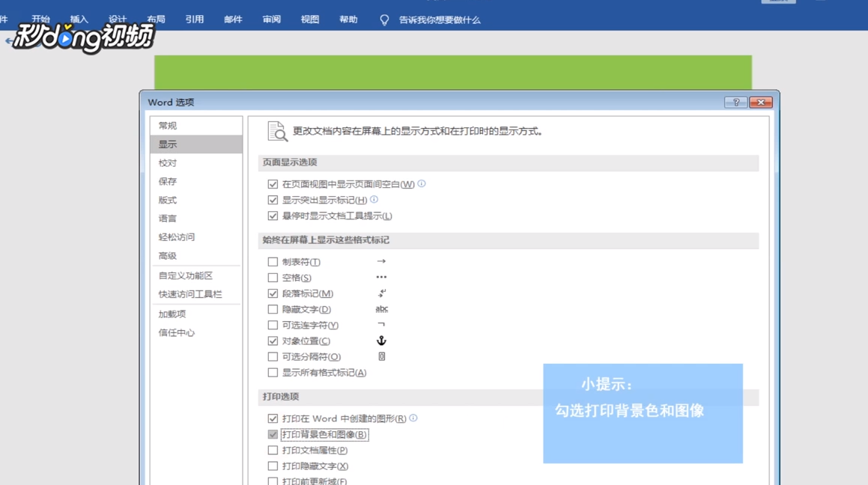
Task: Open the 设计 Design ribbon tab
Action: tap(118, 19)
